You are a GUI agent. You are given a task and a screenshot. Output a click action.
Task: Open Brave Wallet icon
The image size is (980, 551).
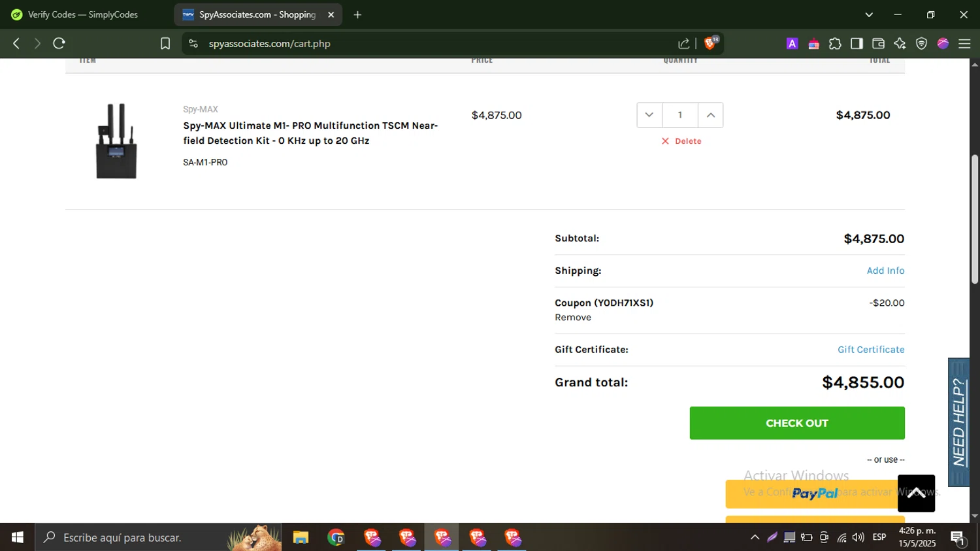pos(878,43)
